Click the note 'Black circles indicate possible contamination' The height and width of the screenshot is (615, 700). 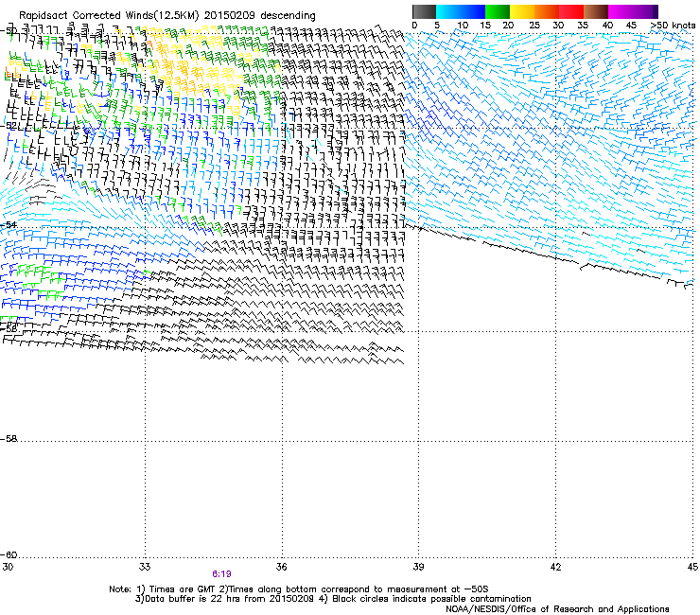tap(431, 599)
